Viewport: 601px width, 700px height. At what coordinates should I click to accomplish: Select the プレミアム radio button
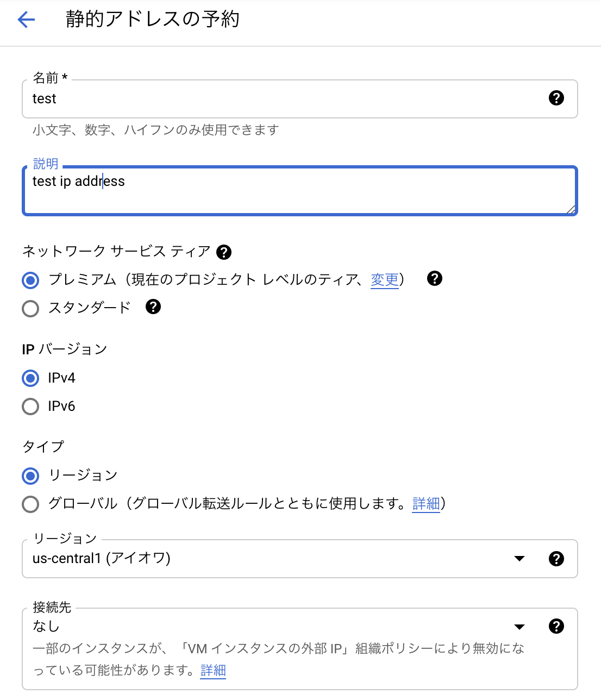point(30,280)
